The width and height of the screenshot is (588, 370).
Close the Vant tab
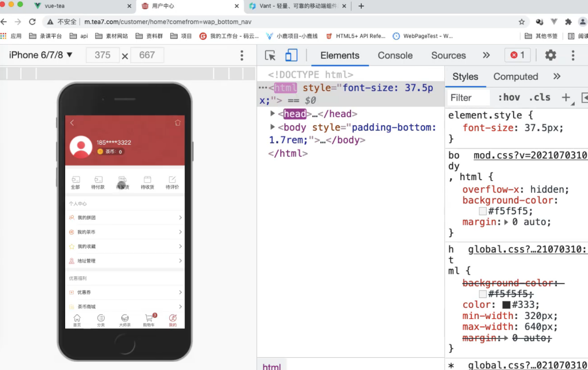344,6
